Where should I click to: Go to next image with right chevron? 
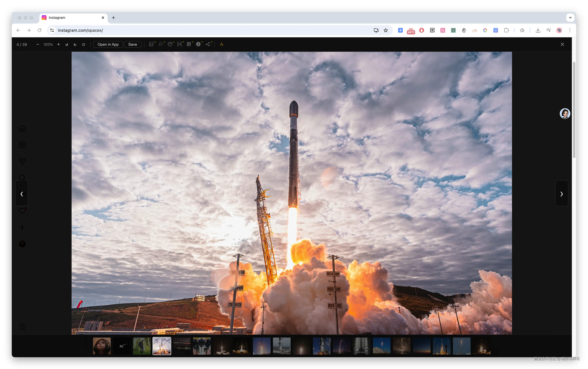[561, 194]
